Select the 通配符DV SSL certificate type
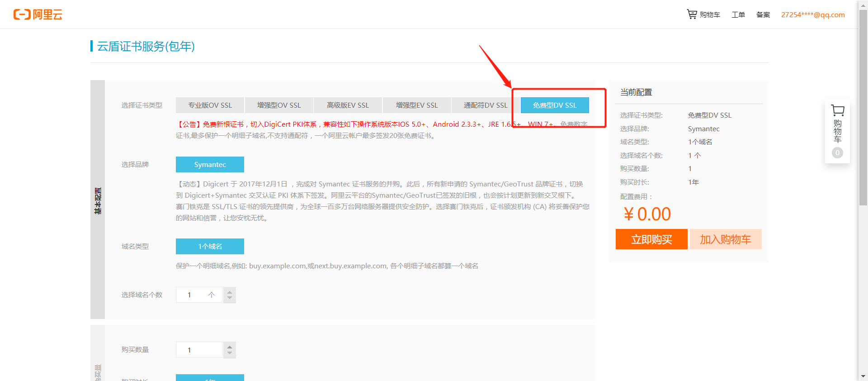This screenshot has width=868, height=381. [x=486, y=105]
